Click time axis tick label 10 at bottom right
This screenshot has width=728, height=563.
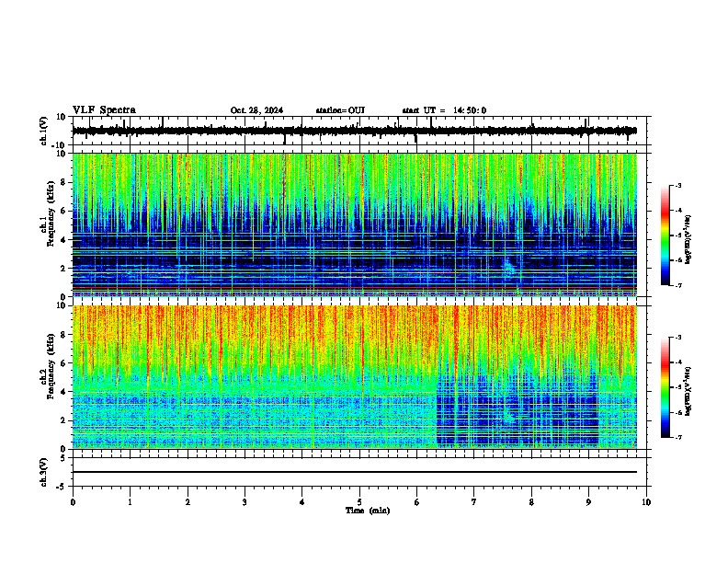[646, 502]
